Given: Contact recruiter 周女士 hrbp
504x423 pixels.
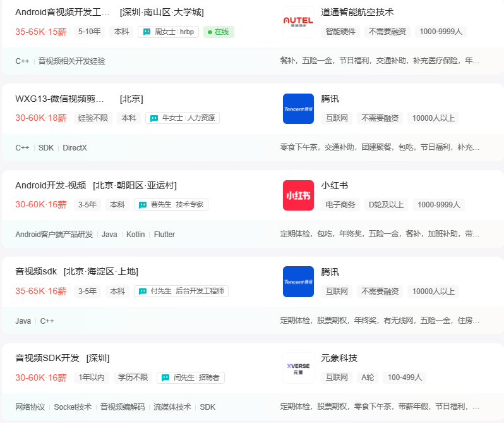Looking at the screenshot, I should tap(168, 32).
